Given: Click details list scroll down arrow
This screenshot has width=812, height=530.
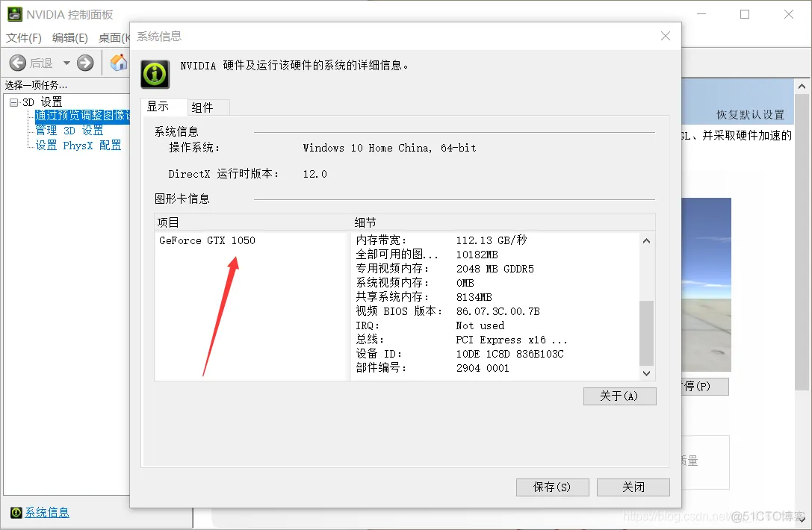Looking at the screenshot, I should click(646, 373).
